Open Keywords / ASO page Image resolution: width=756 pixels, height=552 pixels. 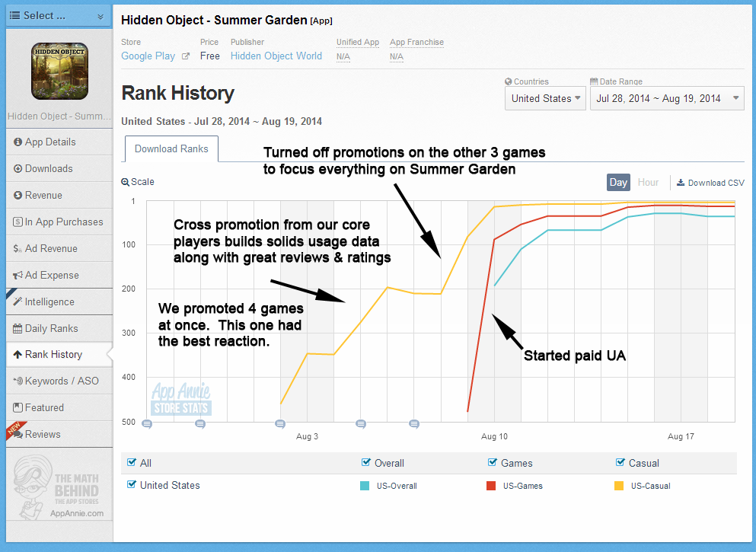59,381
